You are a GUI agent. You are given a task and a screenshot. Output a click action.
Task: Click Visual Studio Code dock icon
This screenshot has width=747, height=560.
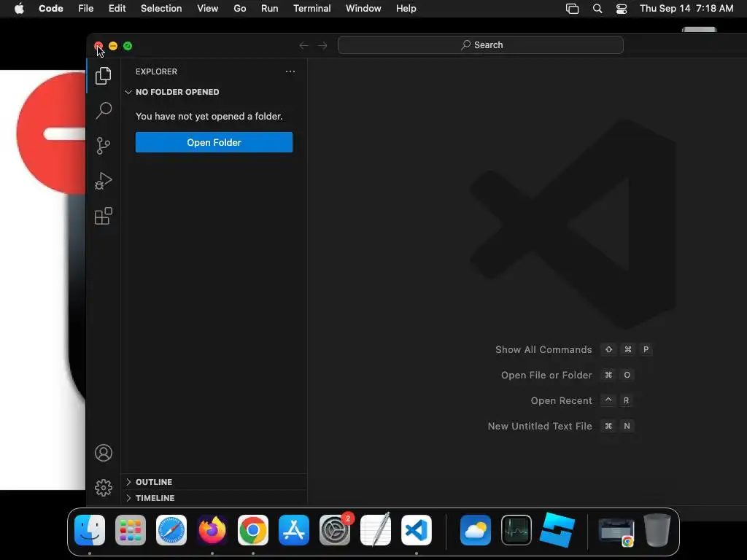click(417, 530)
